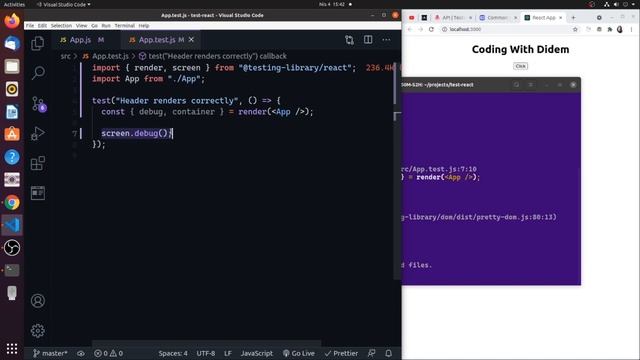Screen dimensions: 640x360
Task: Click Prettier status bar item
Action: tap(341, 353)
